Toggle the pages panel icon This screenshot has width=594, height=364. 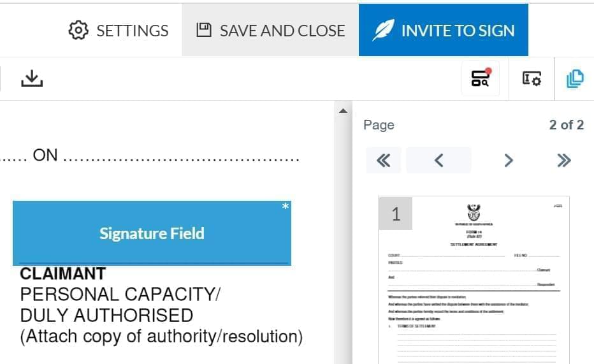[x=574, y=78]
